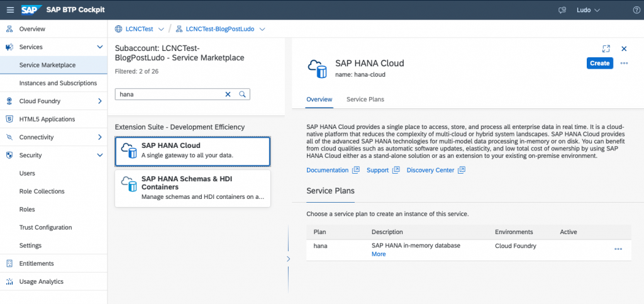Screen dimensions: 644x304
Task: Open the LCNCTest-BlogPostLudo breadcrumb dropdown arrow
Action: [x=262, y=29]
